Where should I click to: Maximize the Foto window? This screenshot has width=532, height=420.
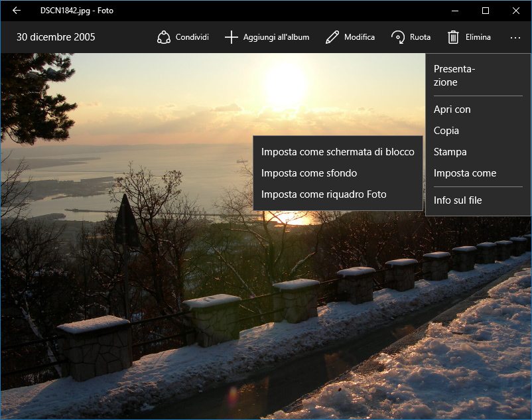click(485, 11)
